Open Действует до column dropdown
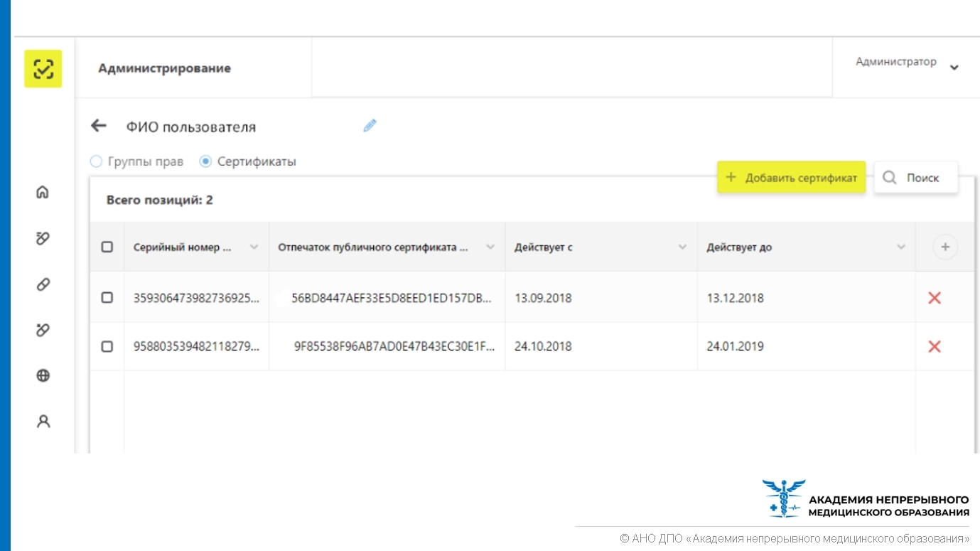The height and width of the screenshot is (551, 980). pos(901,247)
